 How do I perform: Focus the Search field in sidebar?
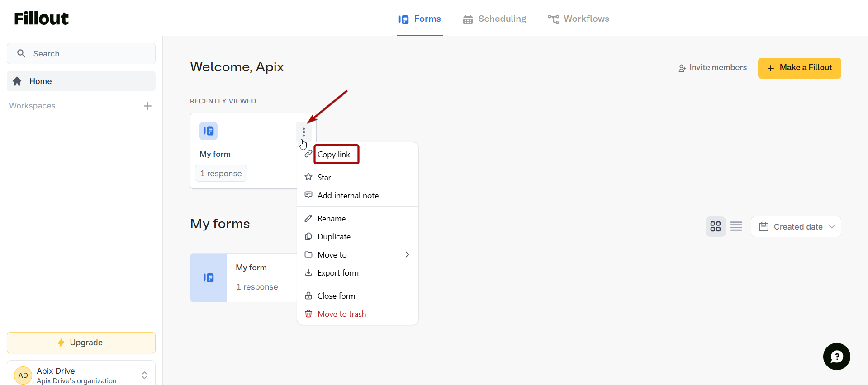click(x=81, y=54)
